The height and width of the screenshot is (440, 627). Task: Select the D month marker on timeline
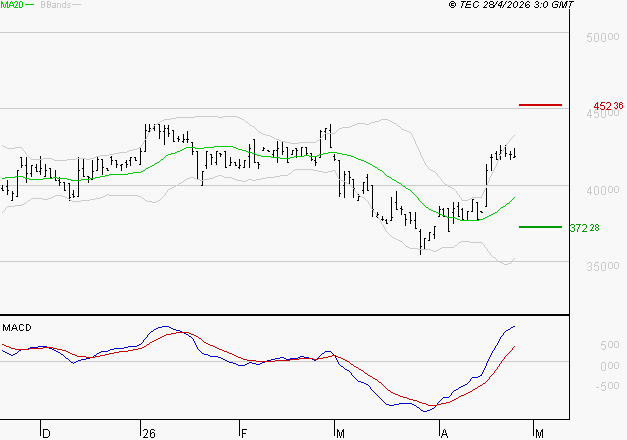[x=45, y=433]
